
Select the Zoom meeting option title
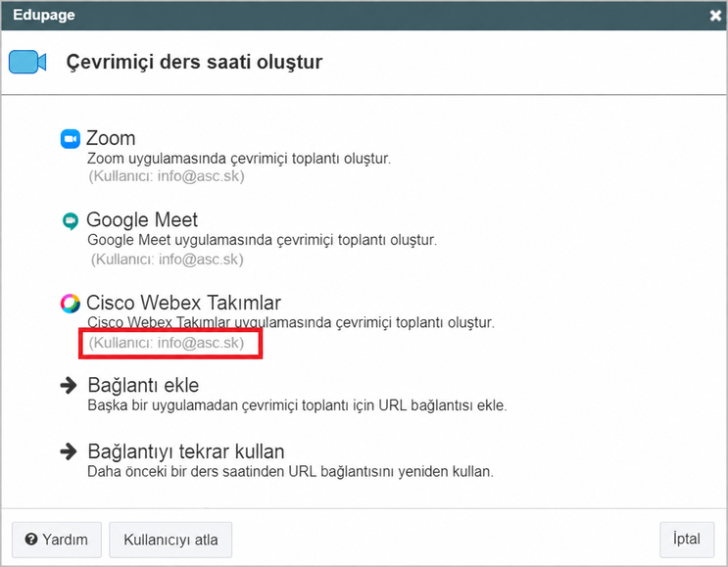(111, 138)
